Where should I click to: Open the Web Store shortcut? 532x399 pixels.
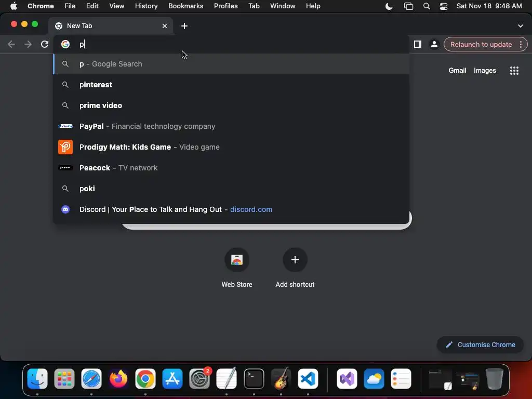pos(237,268)
